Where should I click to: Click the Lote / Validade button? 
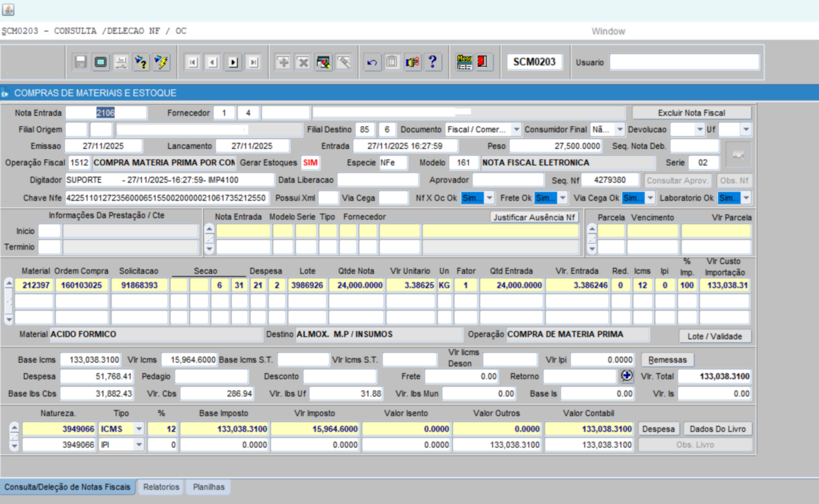(x=714, y=336)
